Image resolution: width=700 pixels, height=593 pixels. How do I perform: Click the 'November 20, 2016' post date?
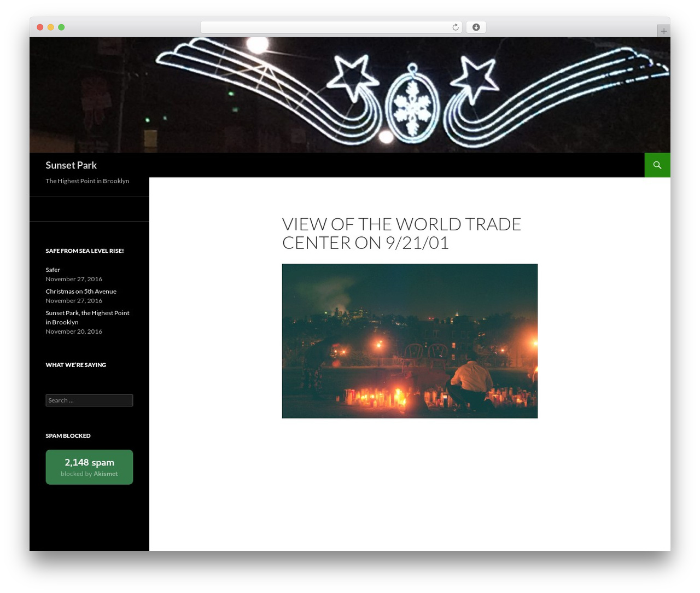(x=74, y=332)
